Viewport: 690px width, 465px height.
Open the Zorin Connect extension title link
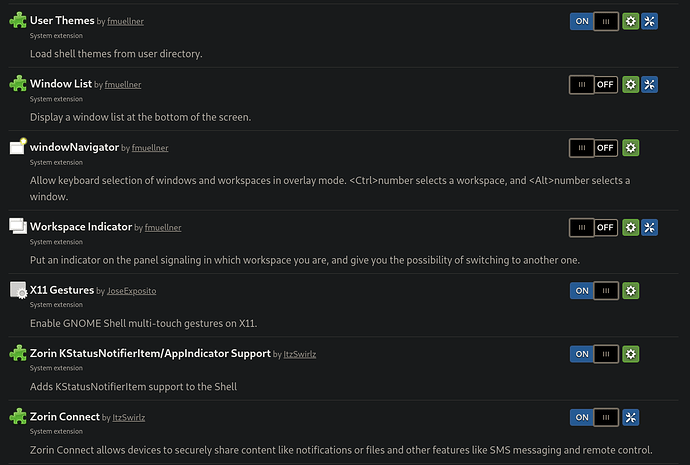[x=65, y=417]
